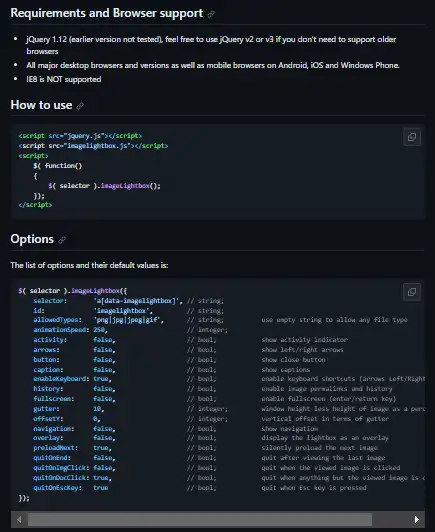The image size is (435, 532).
Task: Click the jQuery 1.12 requirement bullet text
Action: (x=211, y=45)
